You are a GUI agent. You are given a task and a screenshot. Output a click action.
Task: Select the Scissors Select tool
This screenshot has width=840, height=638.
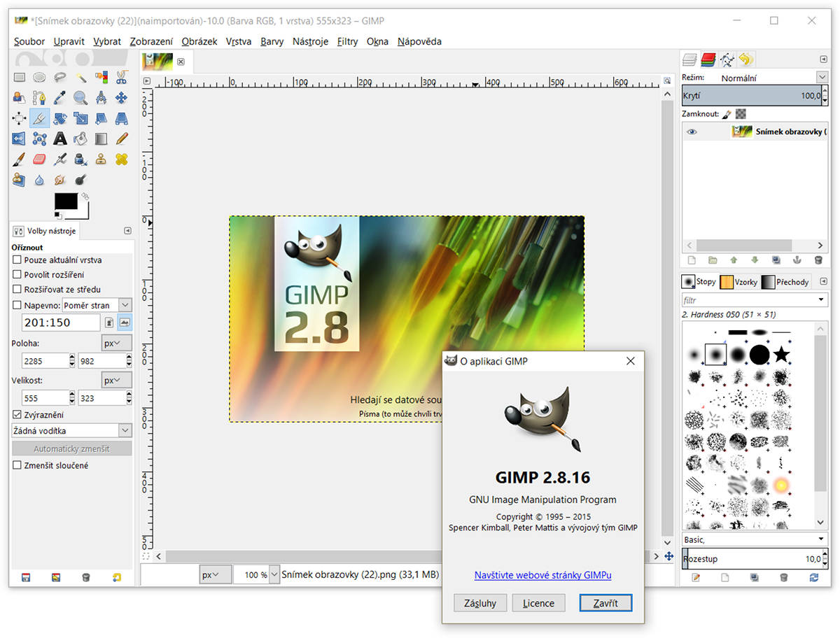pos(122,78)
